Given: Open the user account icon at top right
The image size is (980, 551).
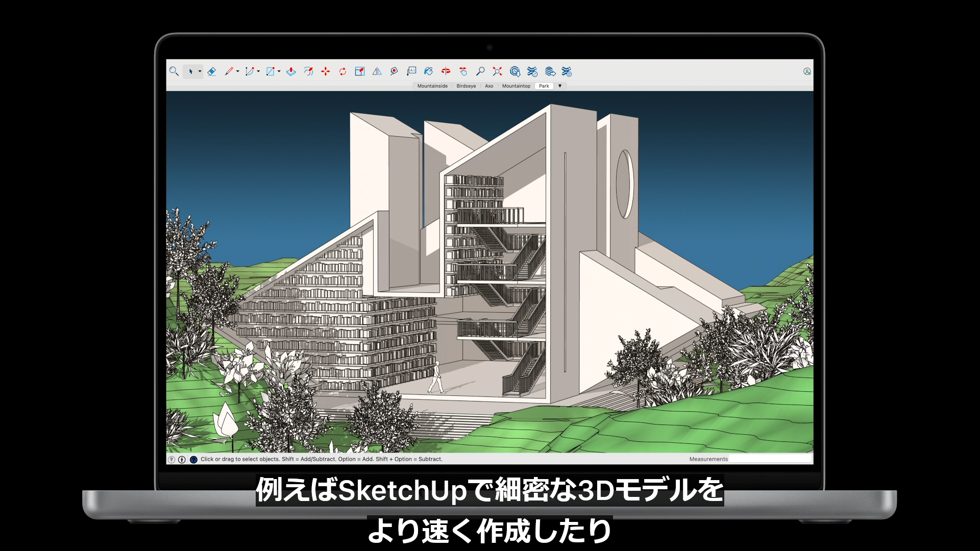Looking at the screenshot, I should [806, 71].
